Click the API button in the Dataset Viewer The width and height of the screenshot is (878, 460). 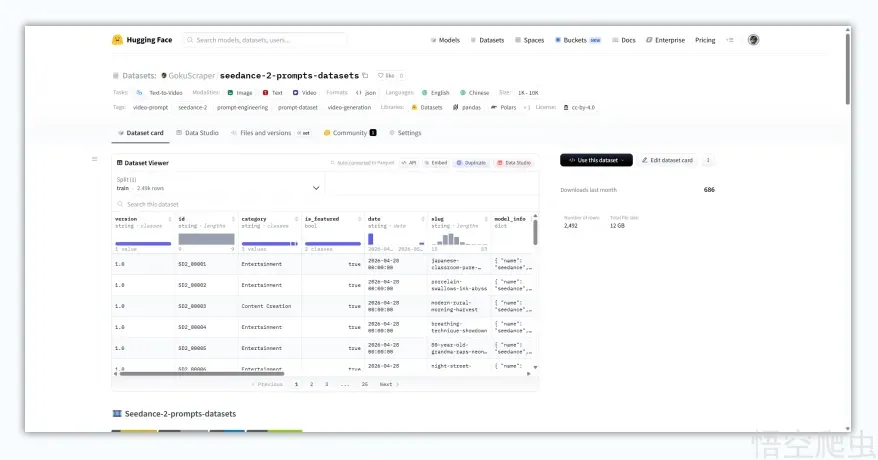[409, 163]
